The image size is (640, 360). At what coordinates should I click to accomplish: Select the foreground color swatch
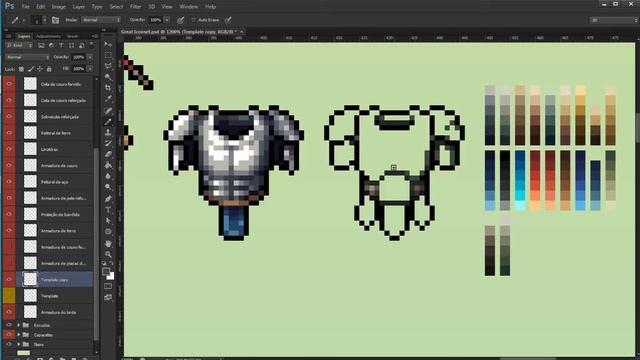coord(106,271)
